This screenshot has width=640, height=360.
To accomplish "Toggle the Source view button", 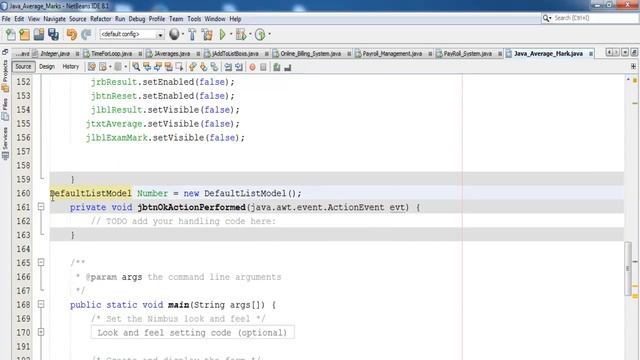I will [x=23, y=67].
